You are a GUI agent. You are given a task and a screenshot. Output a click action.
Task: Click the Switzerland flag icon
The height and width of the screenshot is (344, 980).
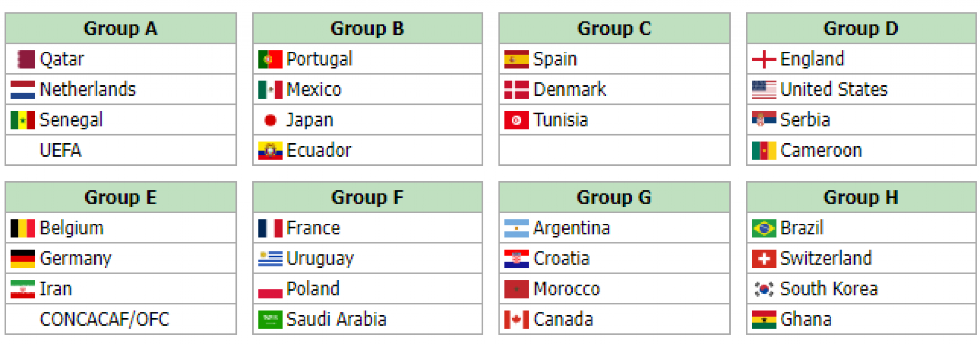(764, 259)
